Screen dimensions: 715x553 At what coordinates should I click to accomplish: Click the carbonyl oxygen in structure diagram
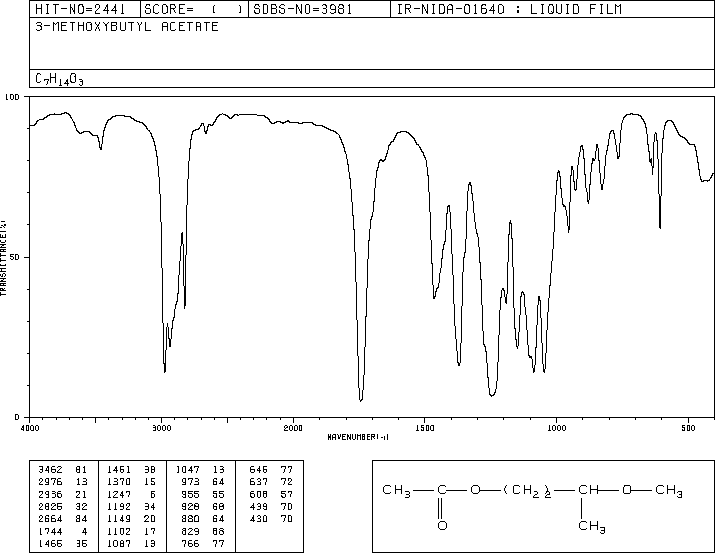442,526
